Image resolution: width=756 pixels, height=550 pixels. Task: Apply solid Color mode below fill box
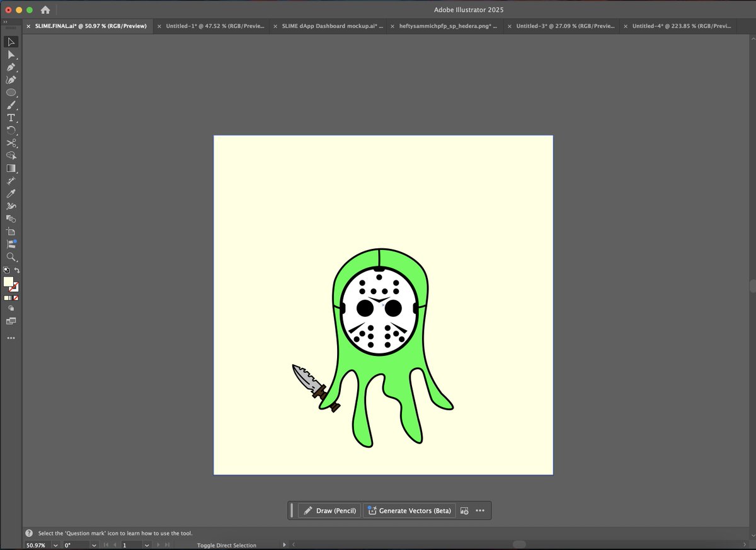6,298
